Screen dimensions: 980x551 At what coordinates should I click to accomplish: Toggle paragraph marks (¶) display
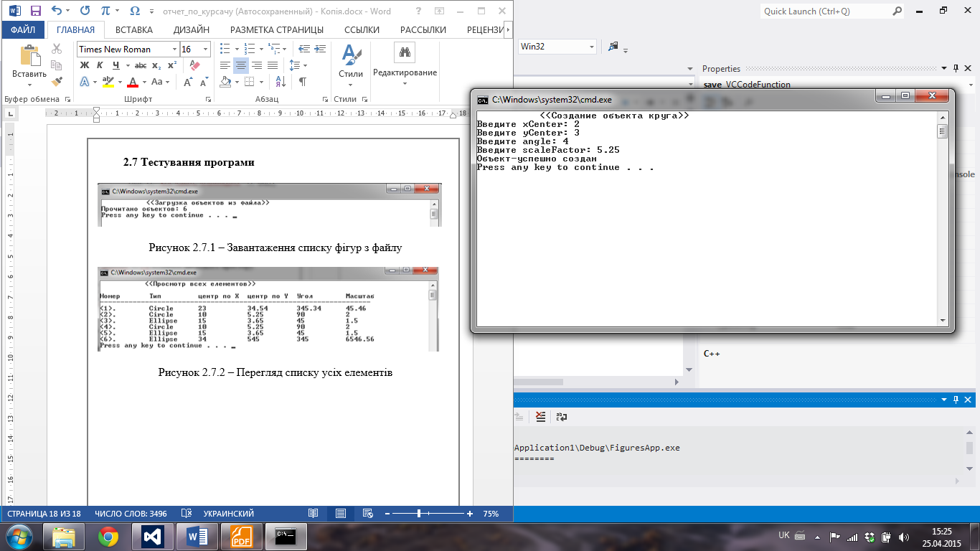pos(303,82)
